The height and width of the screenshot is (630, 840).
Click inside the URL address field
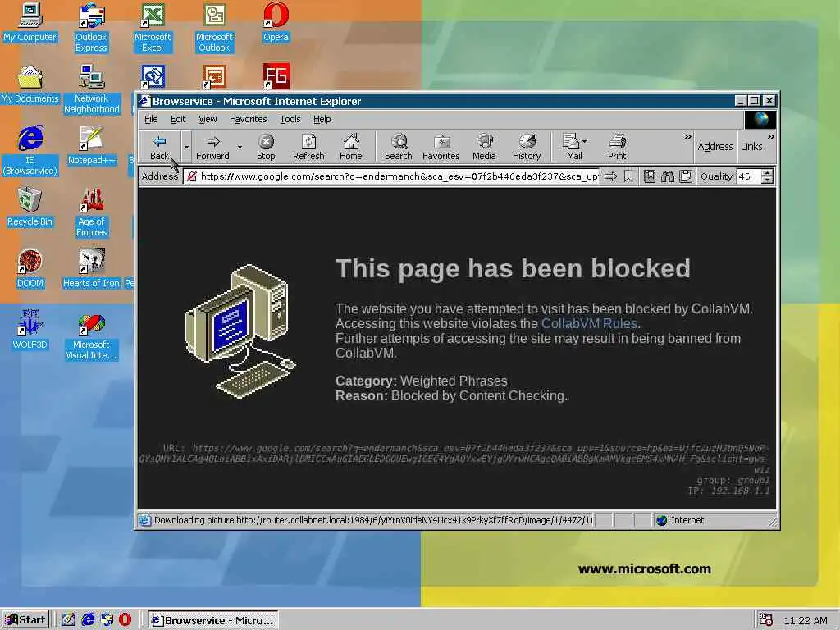click(391, 176)
